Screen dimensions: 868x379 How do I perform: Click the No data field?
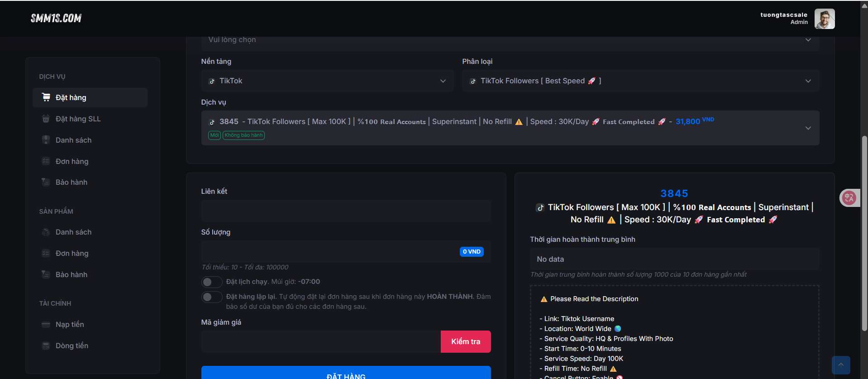(674, 259)
